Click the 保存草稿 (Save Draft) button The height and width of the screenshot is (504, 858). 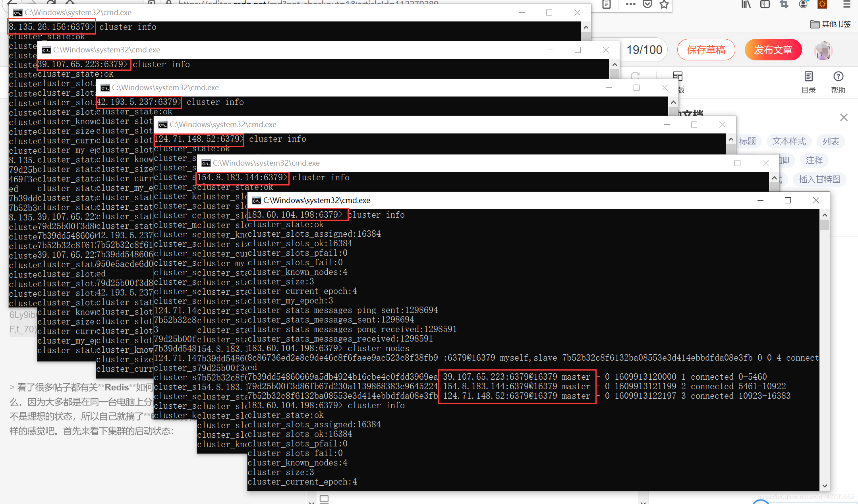[706, 50]
